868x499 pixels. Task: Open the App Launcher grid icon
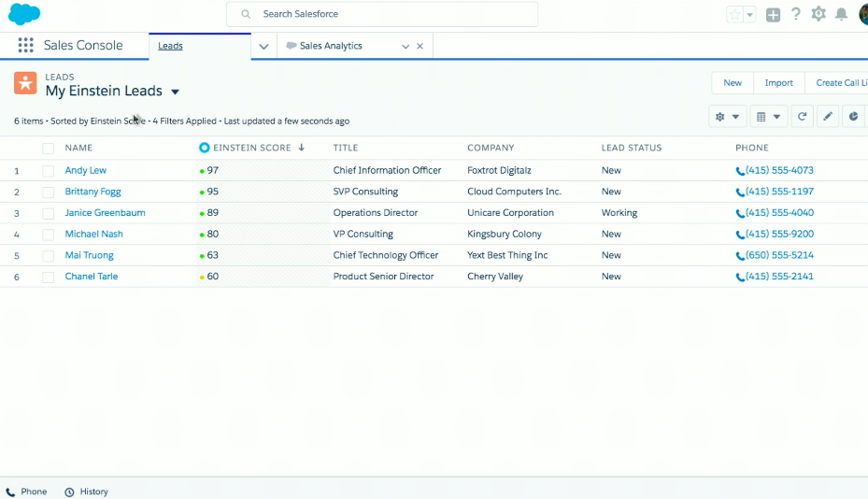(25, 46)
